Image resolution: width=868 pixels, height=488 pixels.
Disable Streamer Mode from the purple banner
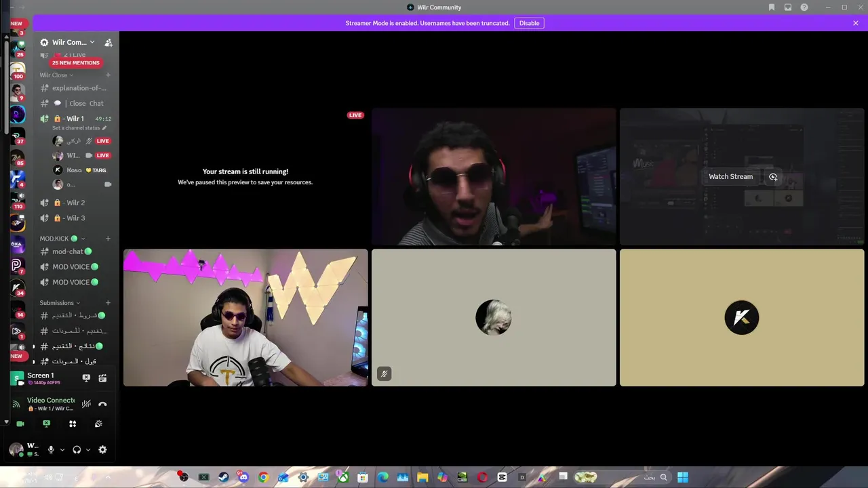pos(530,23)
